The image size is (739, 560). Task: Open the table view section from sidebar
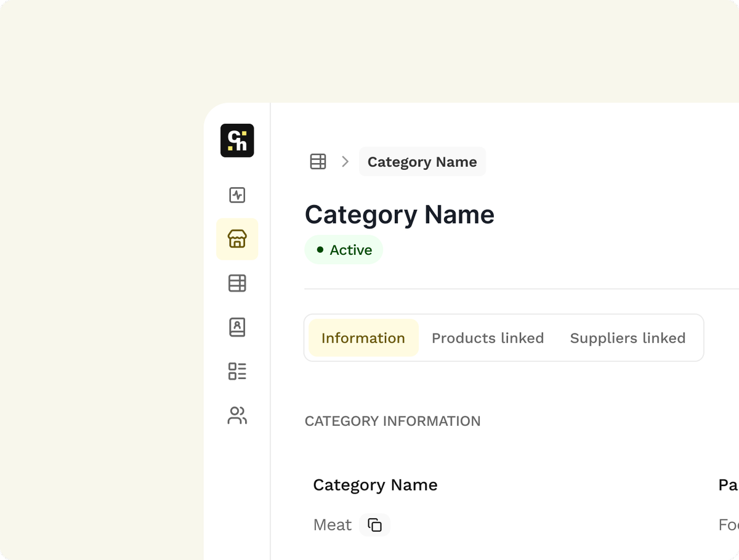tap(237, 283)
